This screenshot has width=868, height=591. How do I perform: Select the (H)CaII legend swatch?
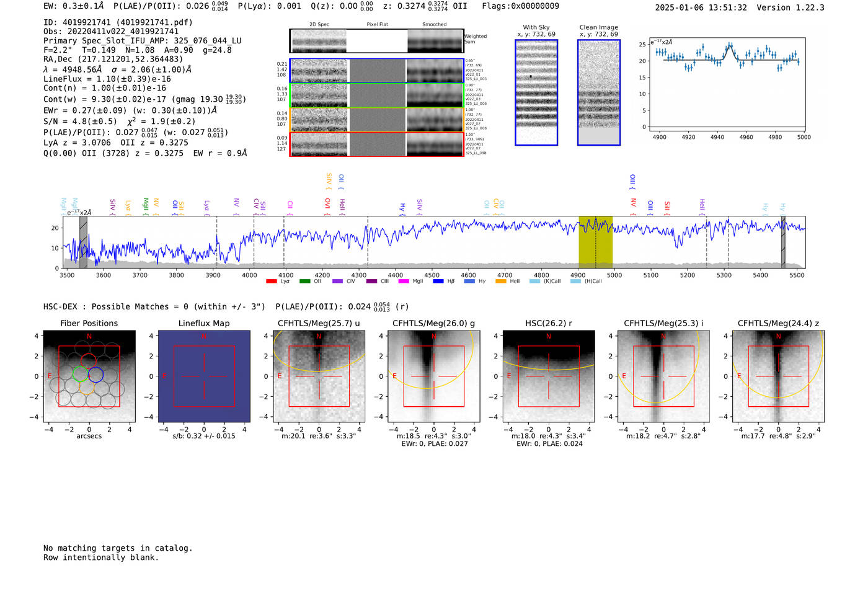(575, 282)
